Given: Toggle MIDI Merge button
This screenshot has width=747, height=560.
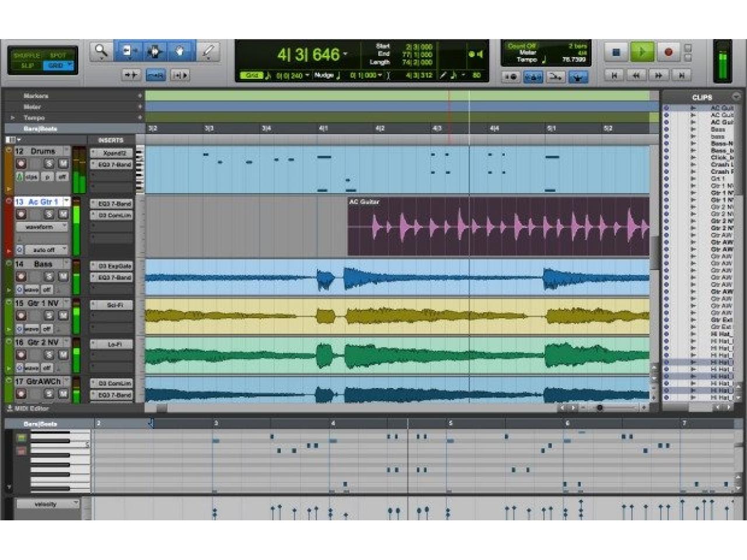Looking at the screenshot, I should [556, 76].
